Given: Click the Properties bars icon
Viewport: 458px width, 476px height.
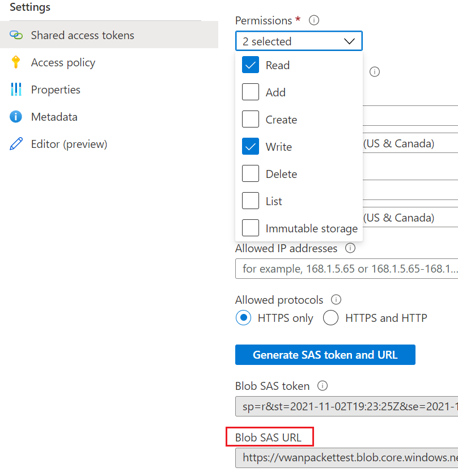Looking at the screenshot, I should pos(16,90).
